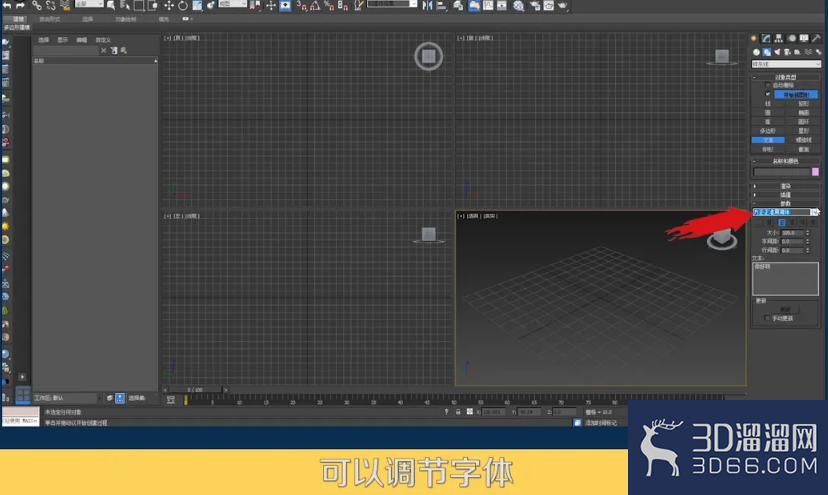This screenshot has height=495, width=828.
Task: Click the 0 / 100 time slider
Action: (195, 390)
